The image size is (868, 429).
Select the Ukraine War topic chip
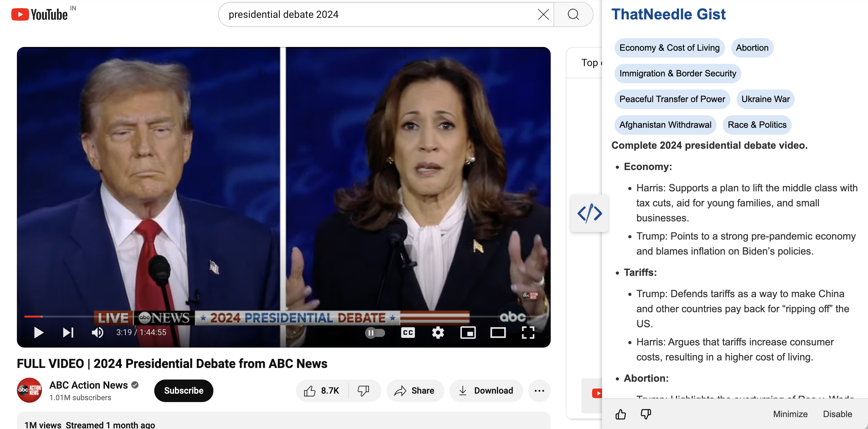[765, 99]
